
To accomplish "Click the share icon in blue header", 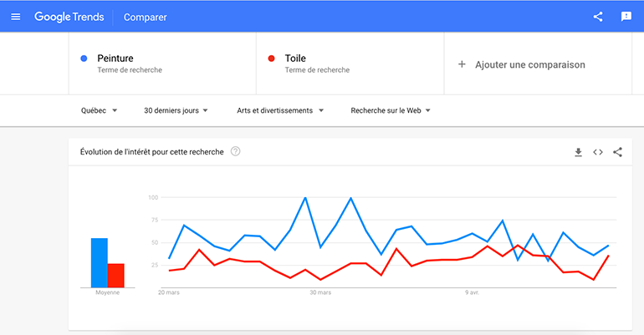I will (598, 17).
